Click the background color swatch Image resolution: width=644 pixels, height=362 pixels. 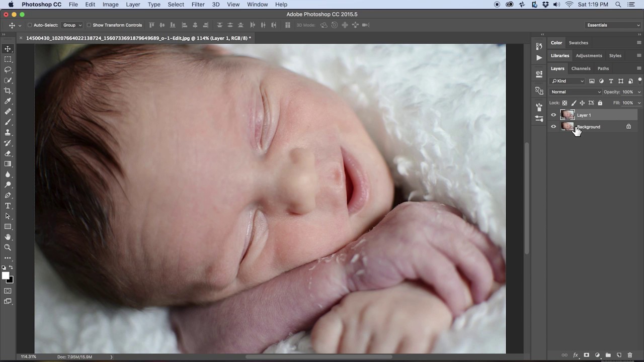click(x=11, y=280)
